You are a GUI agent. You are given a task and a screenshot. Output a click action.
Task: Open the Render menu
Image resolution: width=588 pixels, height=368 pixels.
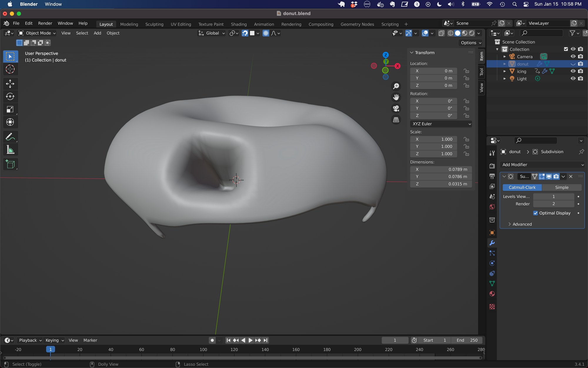point(45,23)
